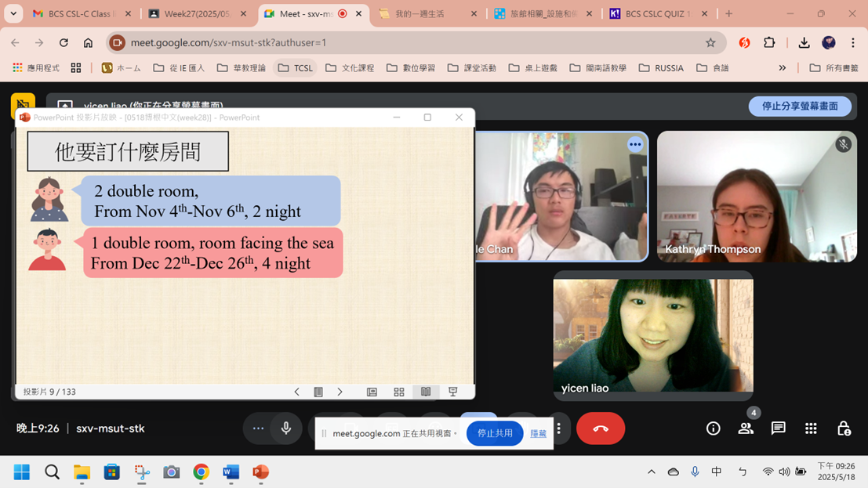Image resolution: width=868 pixels, height=488 pixels.
Task: Go to previous slide in PowerPoint status bar
Action: 296,392
